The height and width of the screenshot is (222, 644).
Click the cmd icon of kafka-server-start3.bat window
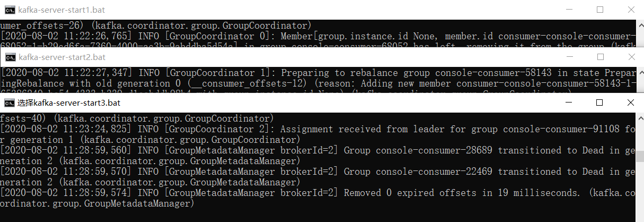pos(8,103)
